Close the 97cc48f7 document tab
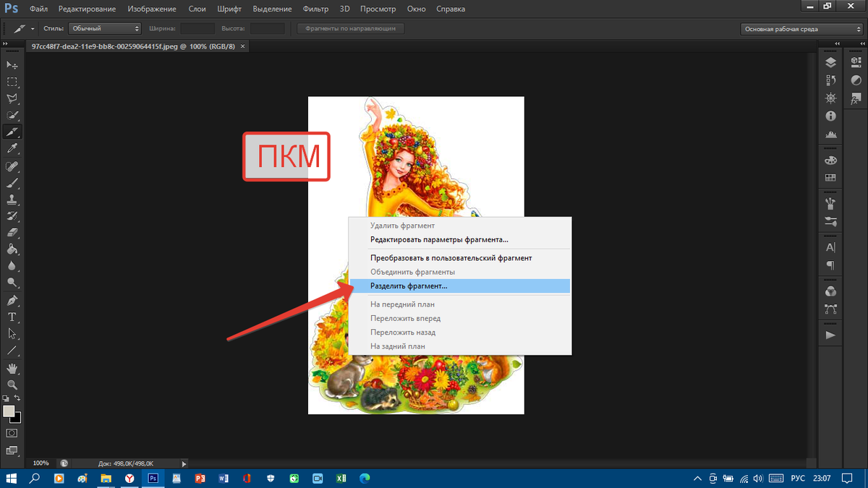This screenshot has width=868, height=488. tap(242, 46)
